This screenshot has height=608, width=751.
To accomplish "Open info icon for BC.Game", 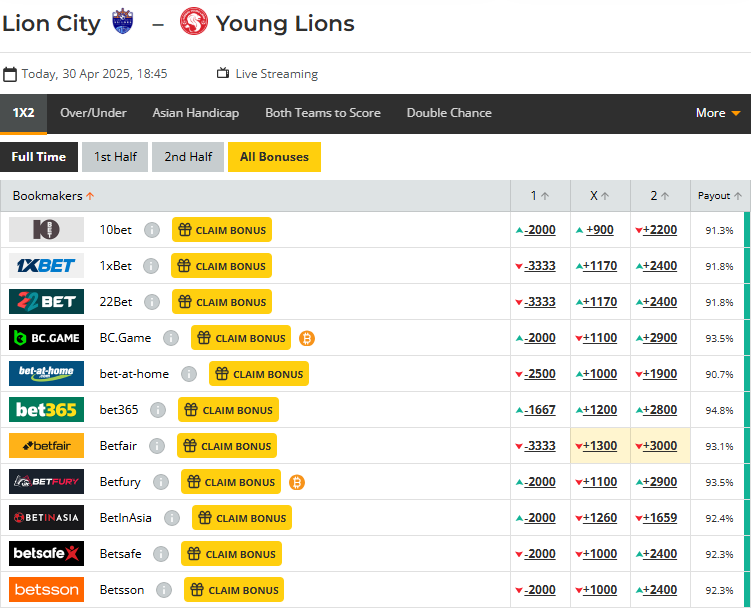I will tap(171, 338).
